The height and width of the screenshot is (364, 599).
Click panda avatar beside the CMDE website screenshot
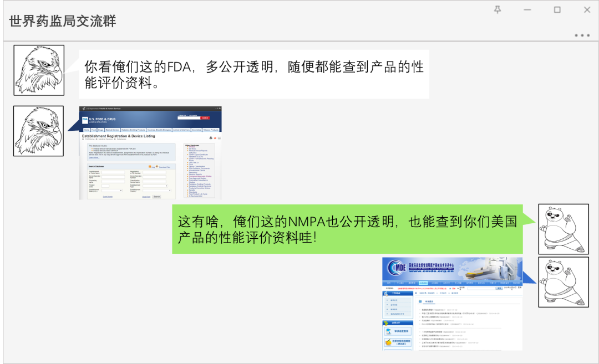563,282
